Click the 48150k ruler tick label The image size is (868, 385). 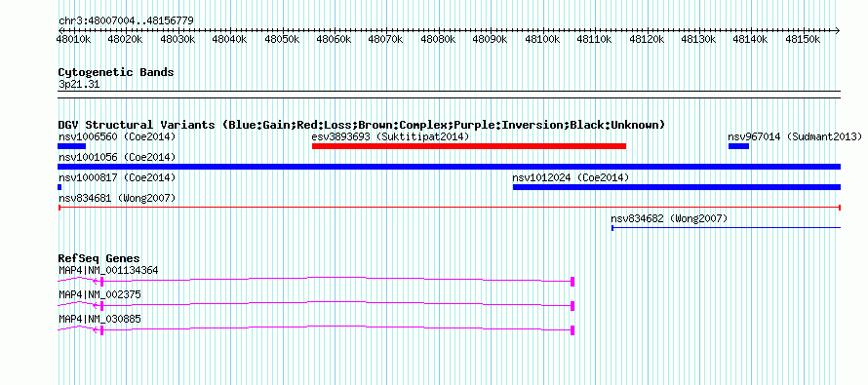(804, 39)
